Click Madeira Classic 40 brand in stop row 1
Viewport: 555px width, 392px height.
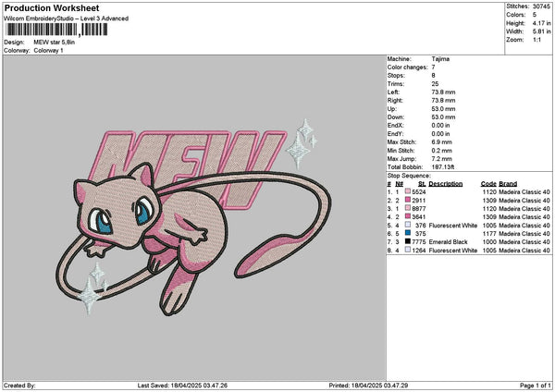pyautogui.click(x=524, y=192)
